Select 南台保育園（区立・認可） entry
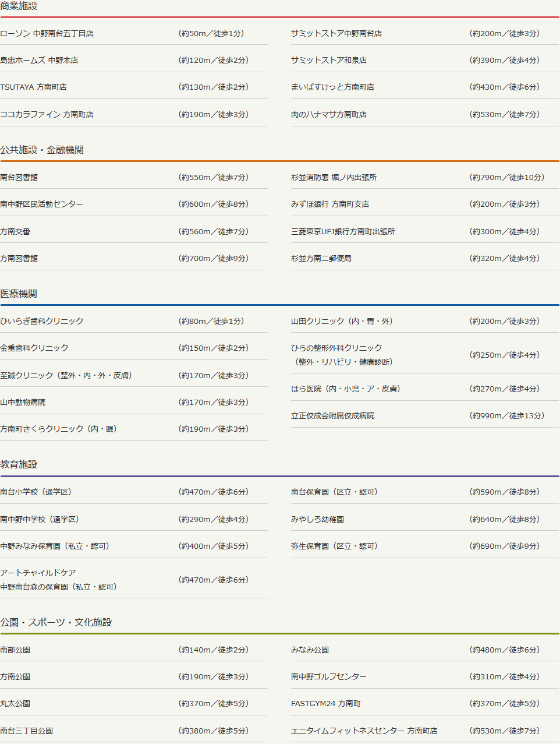The image size is (560, 744). [x=334, y=492]
